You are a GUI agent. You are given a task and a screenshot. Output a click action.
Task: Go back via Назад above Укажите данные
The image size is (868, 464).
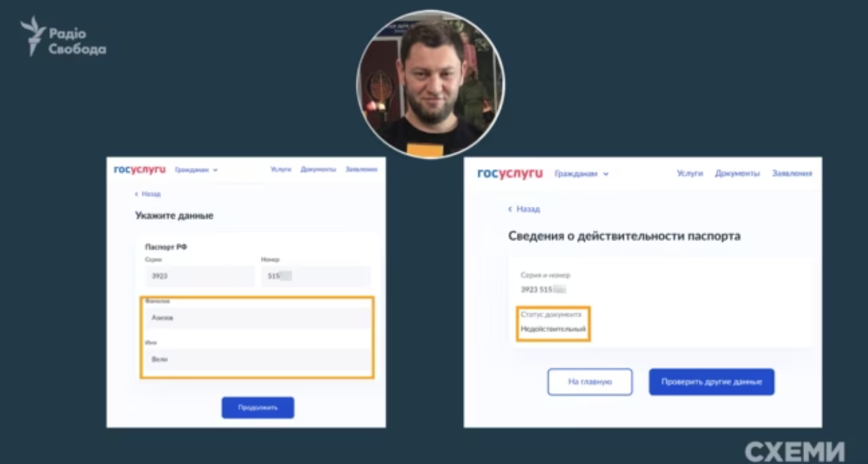148,194
